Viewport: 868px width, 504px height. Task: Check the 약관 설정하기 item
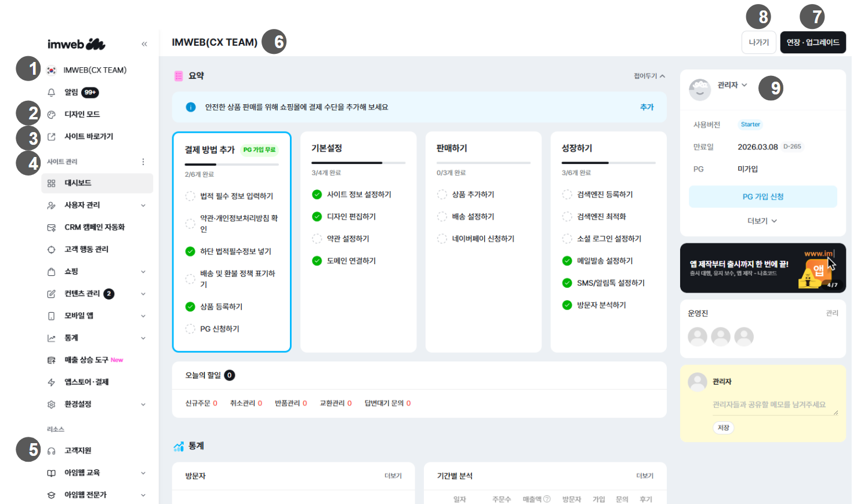(317, 239)
